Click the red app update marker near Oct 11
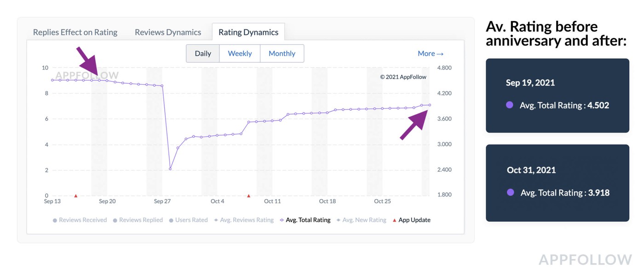644x276 pixels. tap(249, 195)
